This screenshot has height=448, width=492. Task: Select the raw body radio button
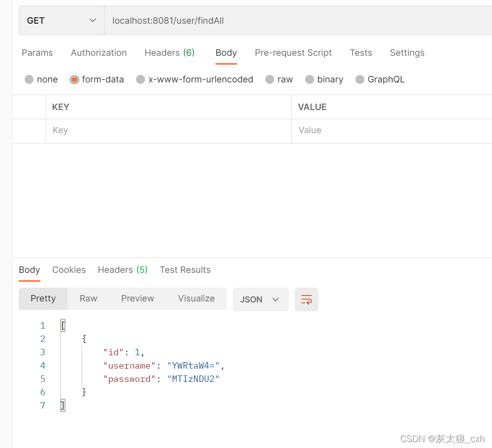point(270,79)
